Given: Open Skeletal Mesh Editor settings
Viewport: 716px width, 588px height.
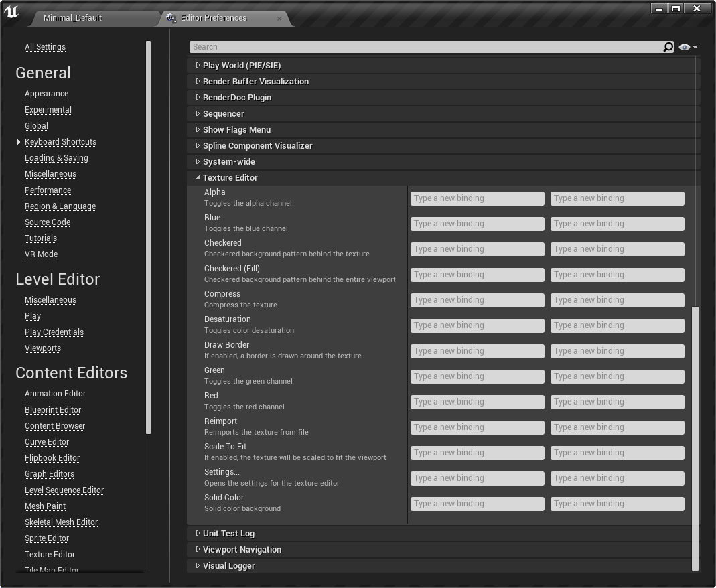Looking at the screenshot, I should click(61, 522).
